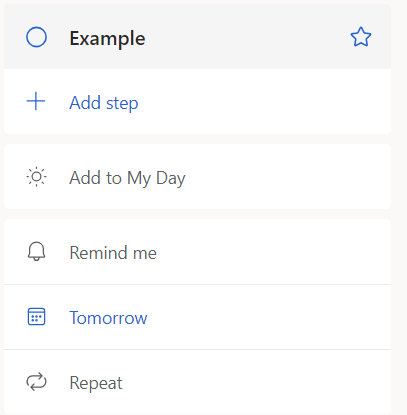
Task: Click blank area of the Tomorrow row
Action: (x=268, y=317)
